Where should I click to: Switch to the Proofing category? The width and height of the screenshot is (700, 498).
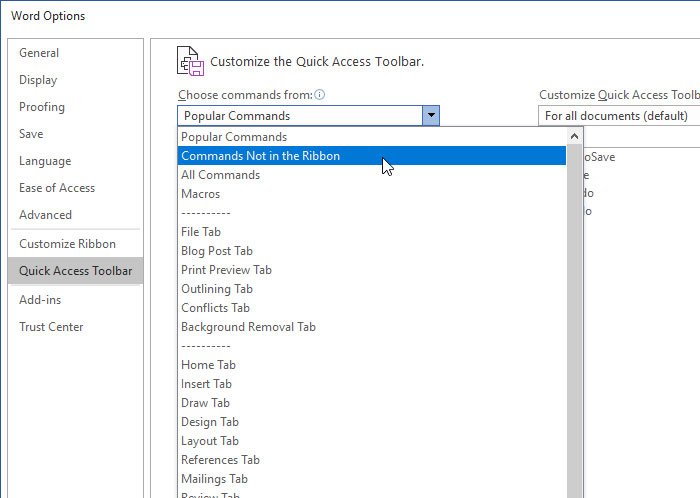(x=42, y=107)
